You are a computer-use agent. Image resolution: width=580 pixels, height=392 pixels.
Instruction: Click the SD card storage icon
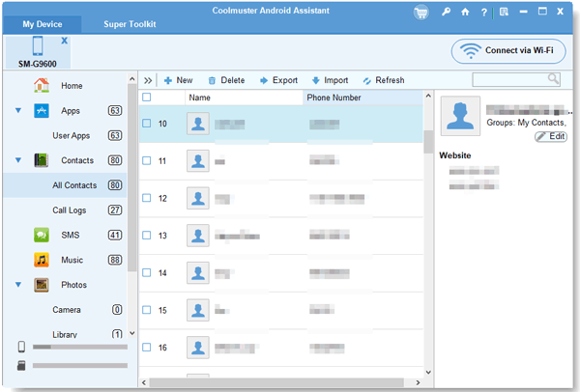(x=21, y=365)
